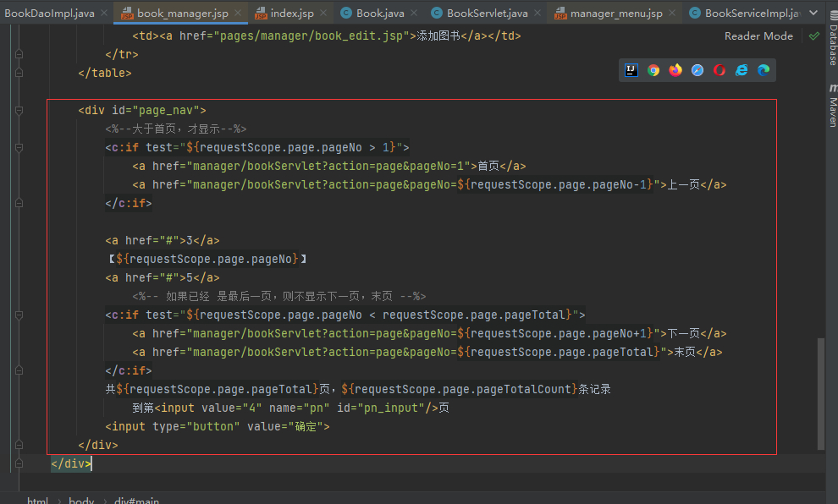Screen dimensions: 838x504
Task: Fold the first c:if test block
Action: [19, 147]
